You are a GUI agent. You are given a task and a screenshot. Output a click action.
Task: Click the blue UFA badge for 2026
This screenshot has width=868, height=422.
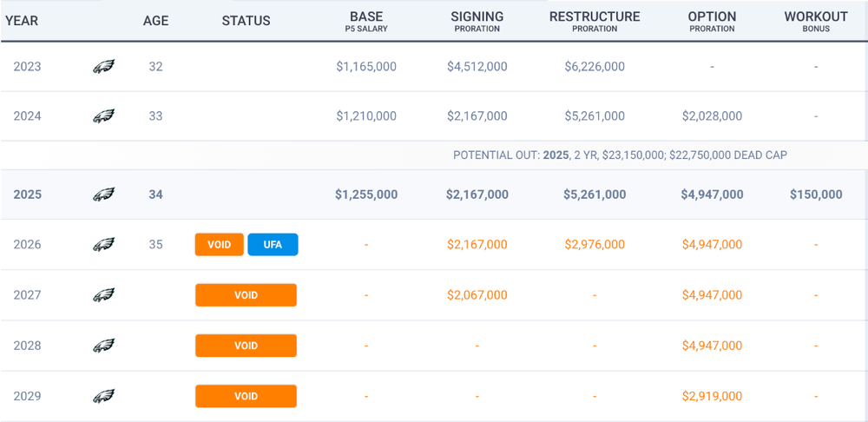click(273, 245)
